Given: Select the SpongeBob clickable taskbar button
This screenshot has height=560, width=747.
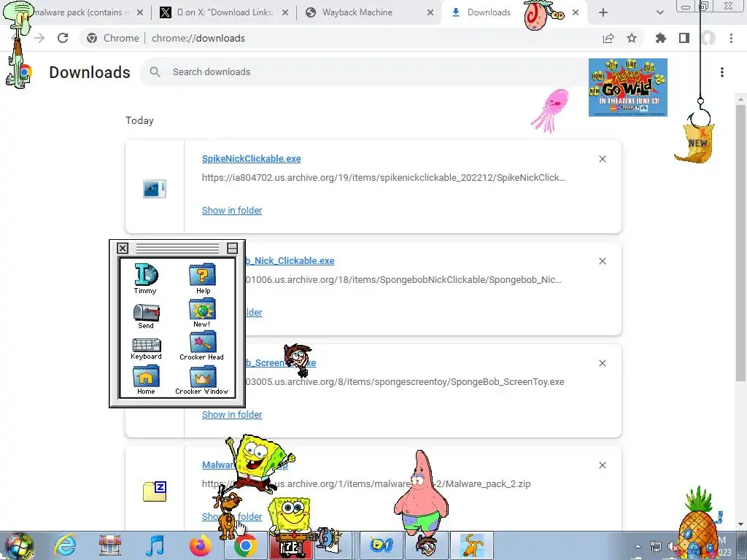Looking at the screenshot, I should (x=381, y=545).
